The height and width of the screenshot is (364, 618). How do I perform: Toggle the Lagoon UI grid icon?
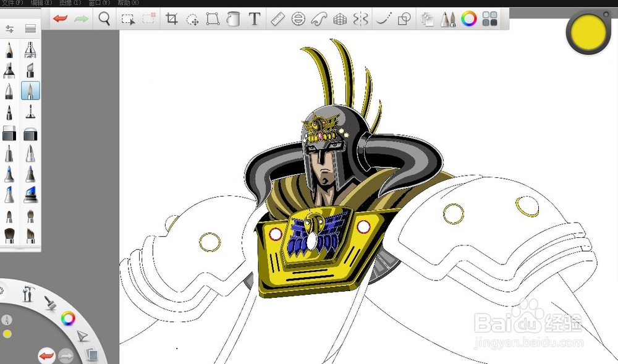click(490, 19)
